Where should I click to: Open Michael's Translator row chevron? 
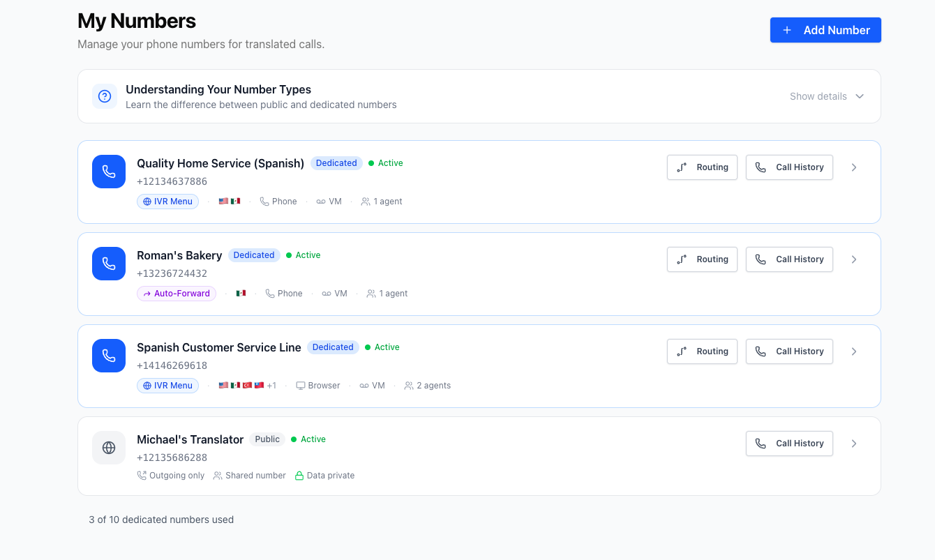(854, 444)
